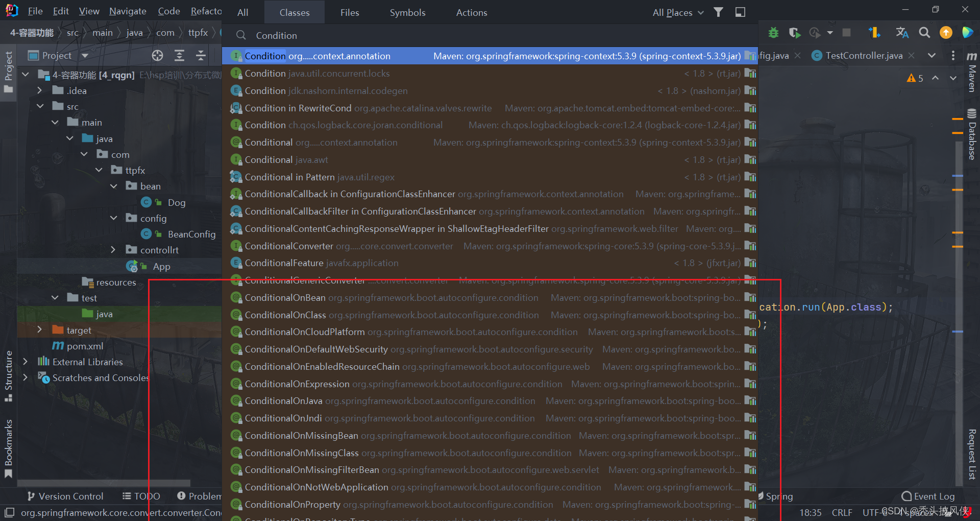The height and width of the screenshot is (521, 980).
Task: Go to next highlighted error arrow
Action: (x=953, y=78)
